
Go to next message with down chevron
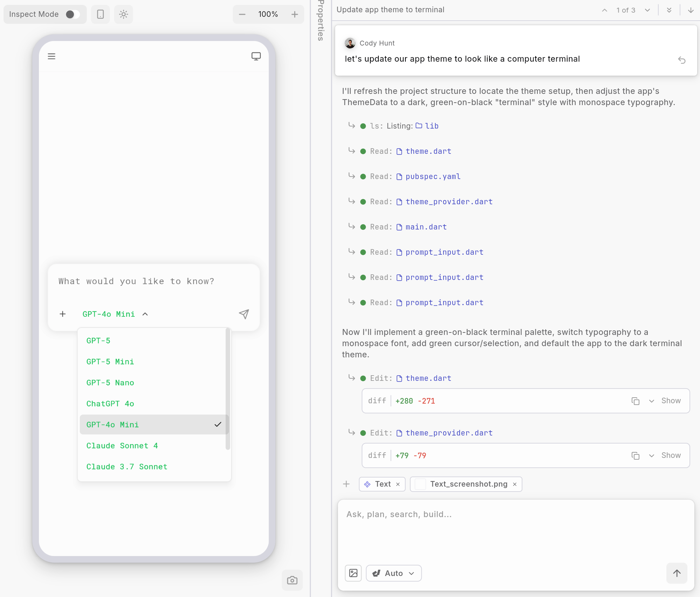647,10
